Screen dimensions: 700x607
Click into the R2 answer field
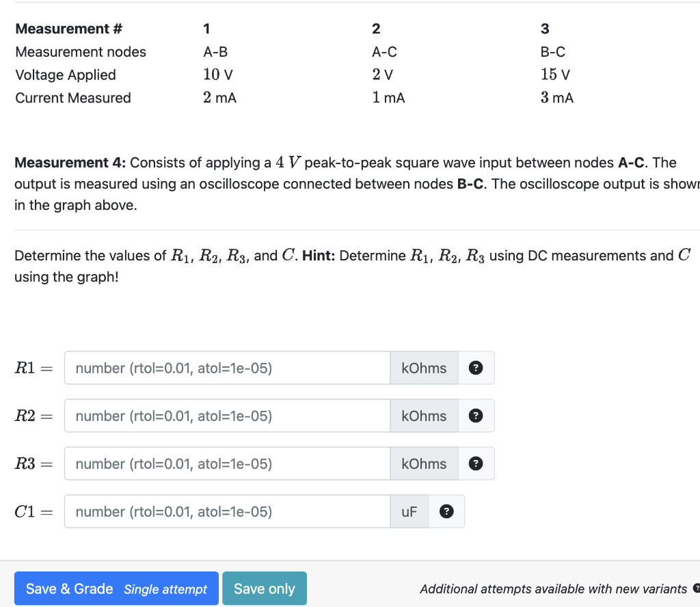pos(226,416)
